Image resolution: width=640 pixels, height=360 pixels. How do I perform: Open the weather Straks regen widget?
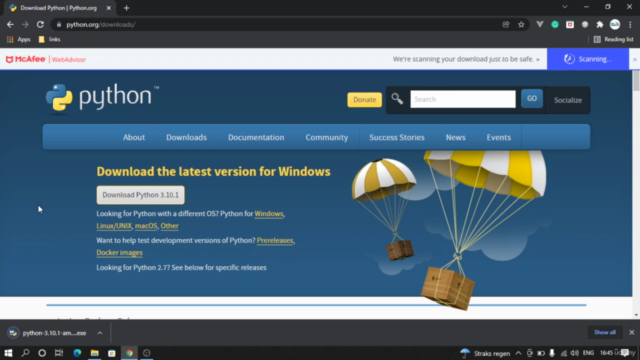point(485,353)
